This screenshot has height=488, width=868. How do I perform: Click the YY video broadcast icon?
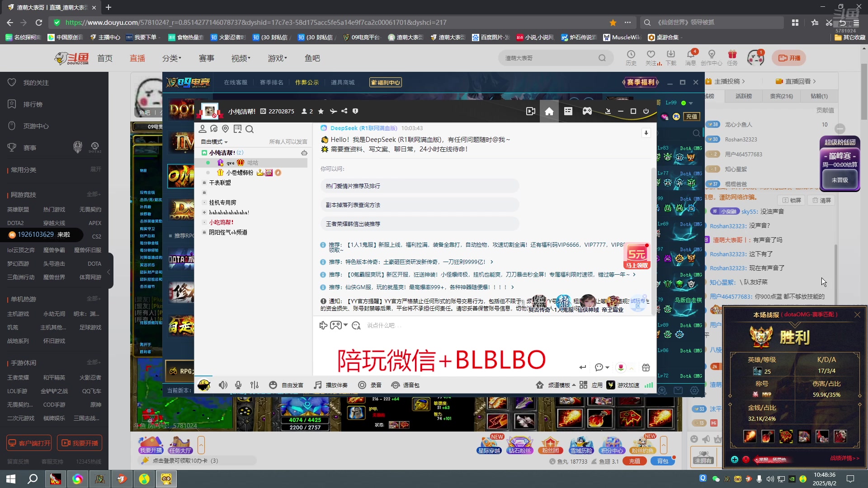click(x=531, y=111)
